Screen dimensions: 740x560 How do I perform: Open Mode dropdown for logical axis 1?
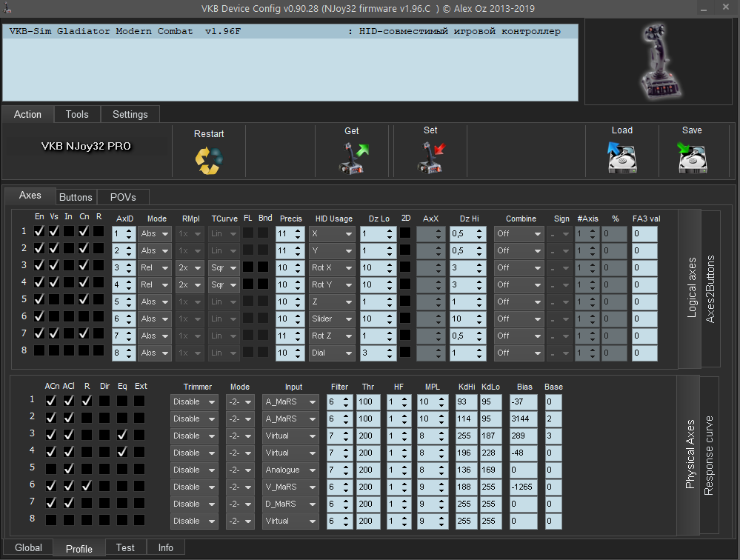click(154, 233)
